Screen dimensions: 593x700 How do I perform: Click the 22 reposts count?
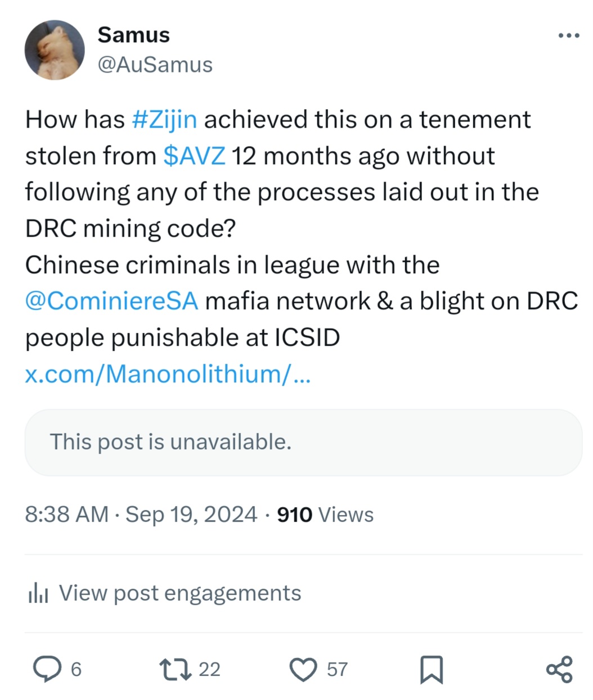coord(209,669)
